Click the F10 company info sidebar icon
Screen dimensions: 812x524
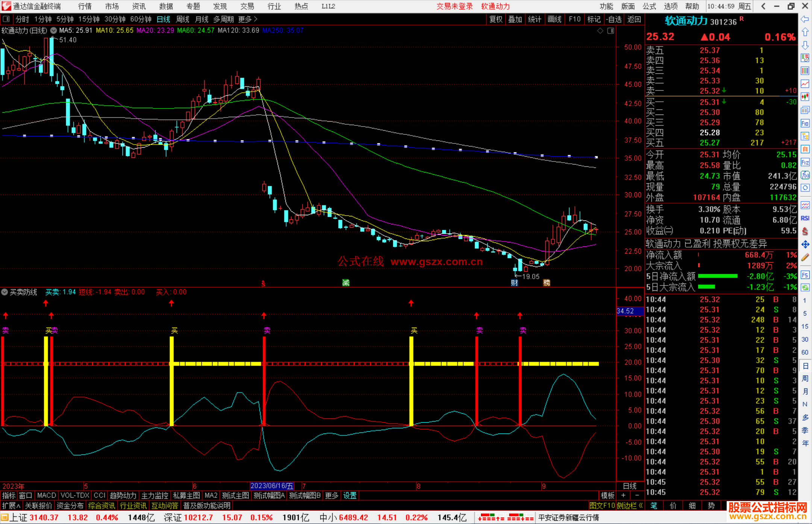click(x=805, y=123)
